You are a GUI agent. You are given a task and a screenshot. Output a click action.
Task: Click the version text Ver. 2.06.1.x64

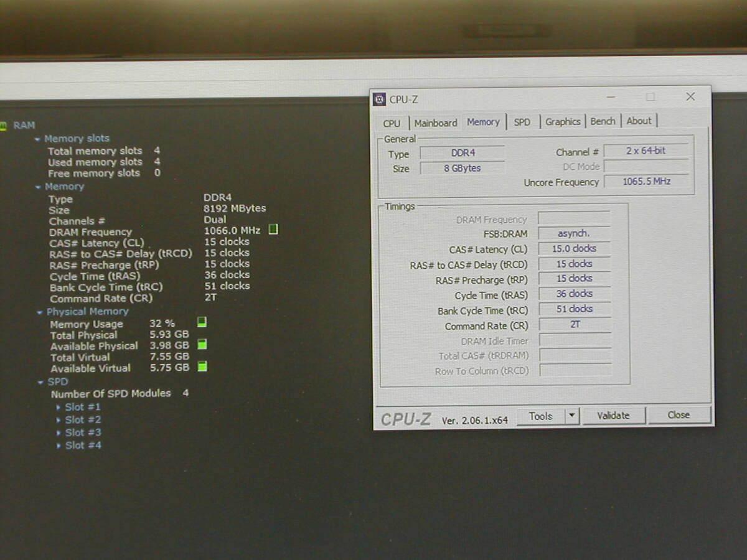(475, 421)
